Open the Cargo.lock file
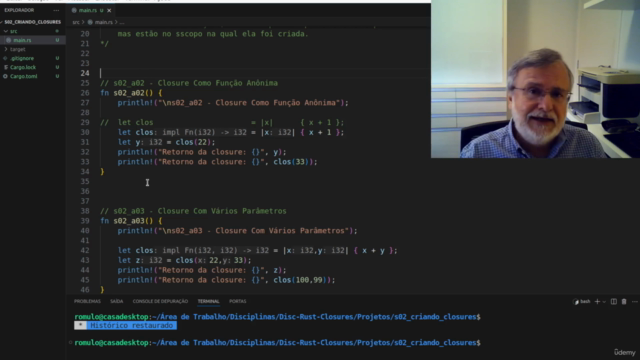The width and height of the screenshot is (640, 360). coord(23,67)
